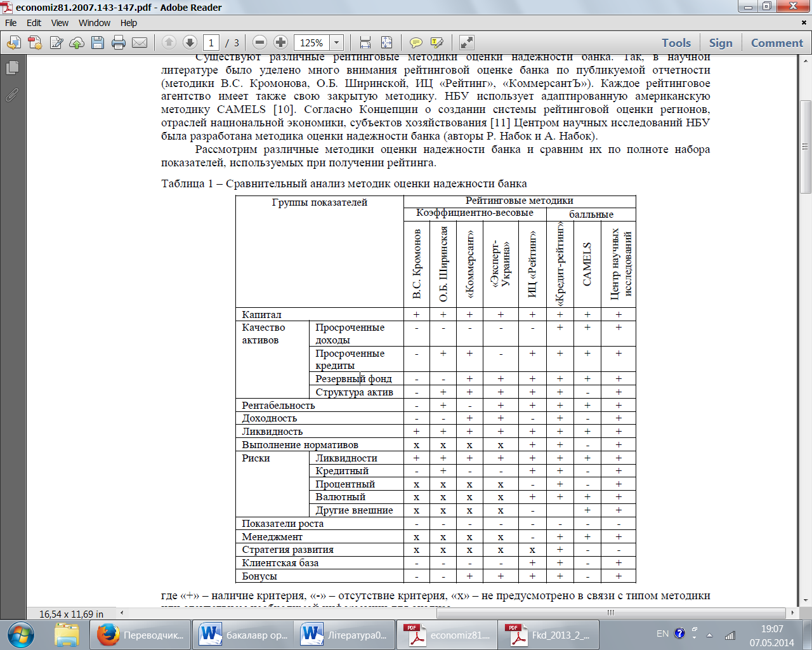
Task: Click the network signal tray icon
Action: pos(730,635)
